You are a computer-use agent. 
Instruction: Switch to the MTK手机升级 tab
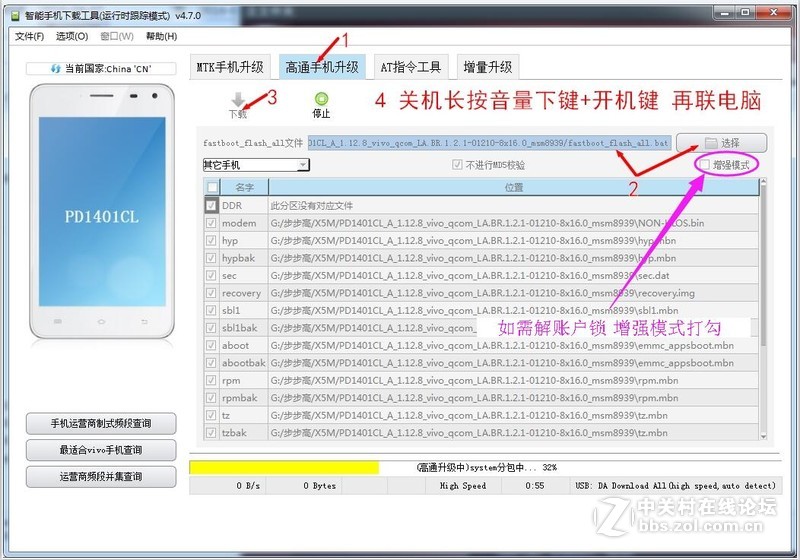point(230,67)
